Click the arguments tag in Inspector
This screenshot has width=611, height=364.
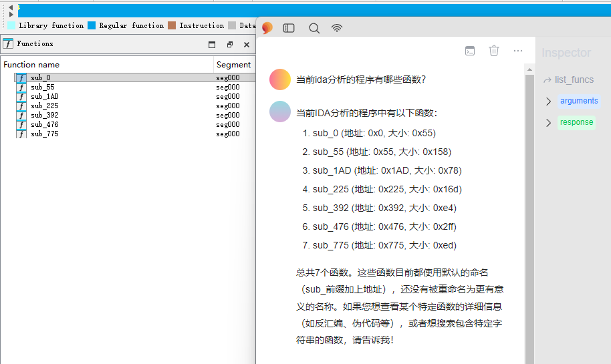[579, 101]
